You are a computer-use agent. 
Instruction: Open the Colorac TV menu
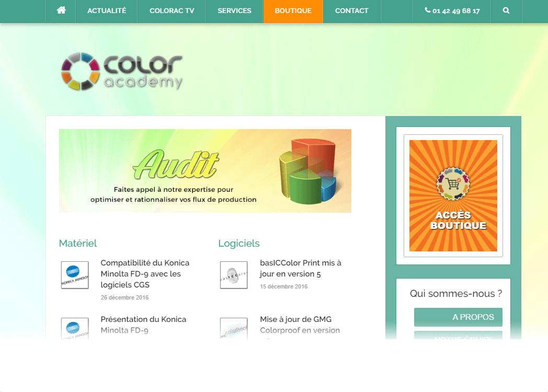pyautogui.click(x=172, y=11)
